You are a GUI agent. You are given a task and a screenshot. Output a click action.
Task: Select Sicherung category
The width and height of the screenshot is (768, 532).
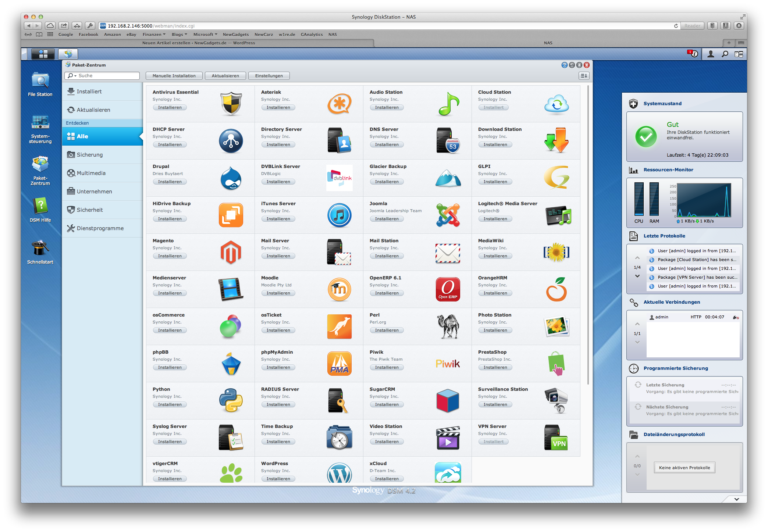click(103, 155)
